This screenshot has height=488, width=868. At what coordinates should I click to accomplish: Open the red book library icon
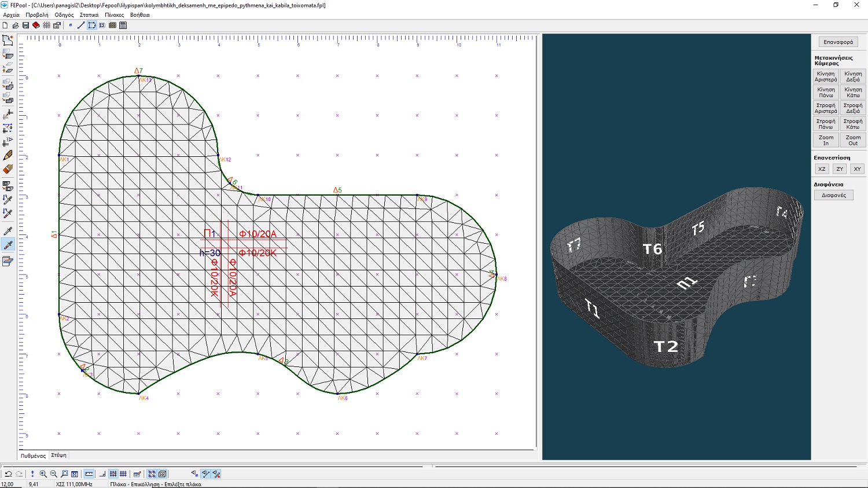coord(36,25)
